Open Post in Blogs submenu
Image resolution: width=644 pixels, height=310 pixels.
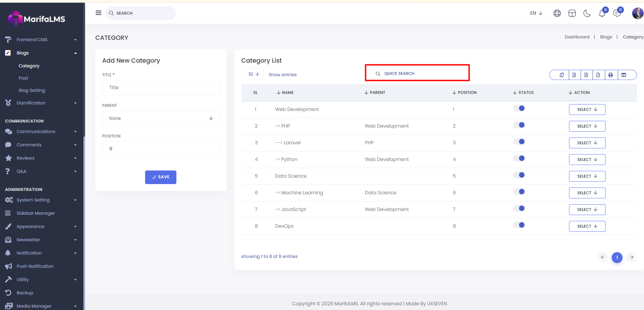click(23, 78)
